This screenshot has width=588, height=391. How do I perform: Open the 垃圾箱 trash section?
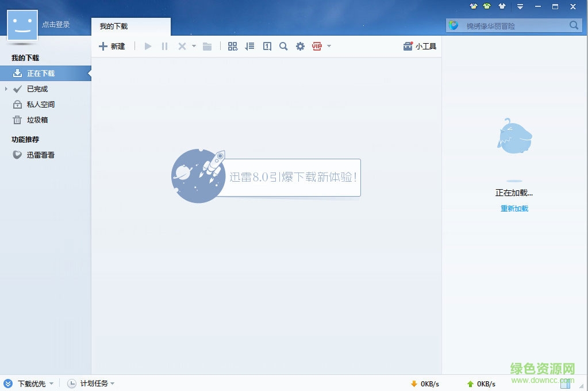point(36,120)
